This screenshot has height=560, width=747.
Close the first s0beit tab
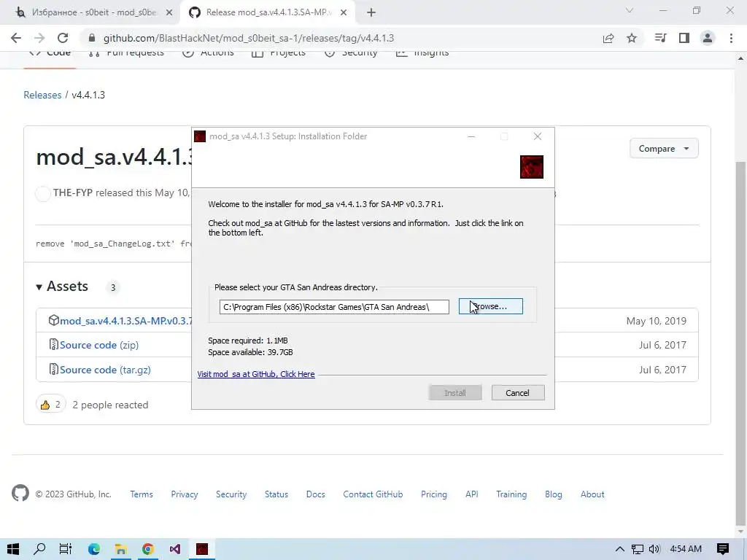coord(169,13)
